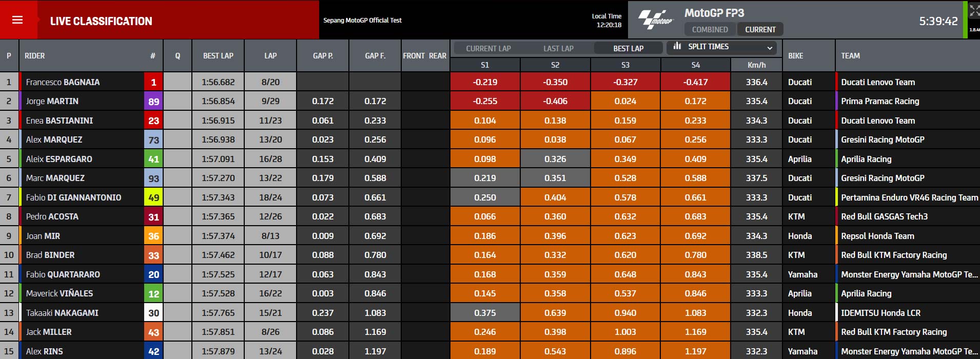Click the GAP F. column header
Screen dimensions: 980x359
(x=375, y=55)
